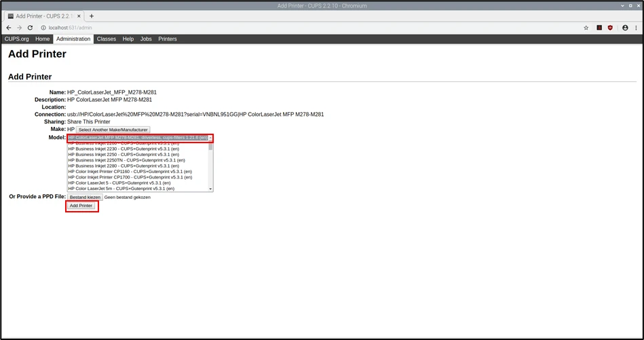Minimize the Chromium window via title bar chevron
The width and height of the screenshot is (644, 340).
tap(623, 5)
